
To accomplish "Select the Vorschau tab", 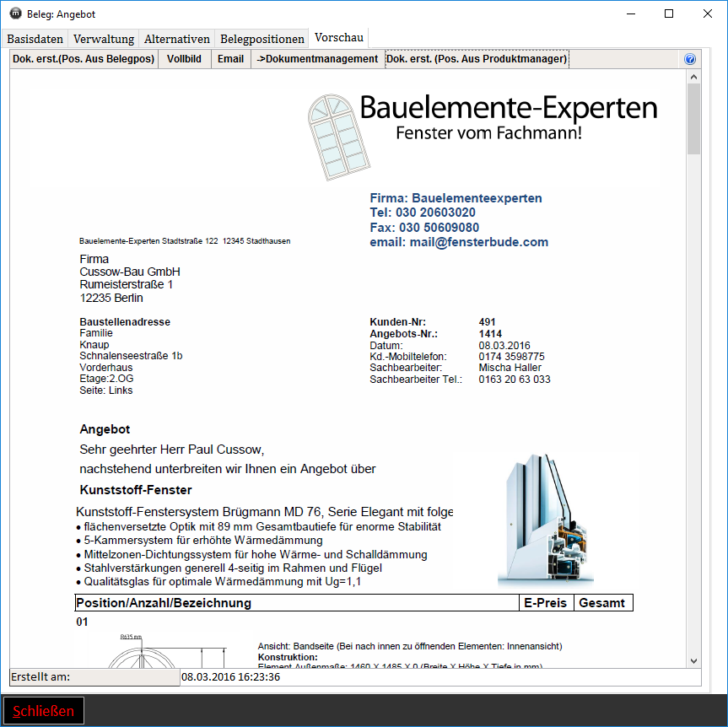I will tap(338, 38).
